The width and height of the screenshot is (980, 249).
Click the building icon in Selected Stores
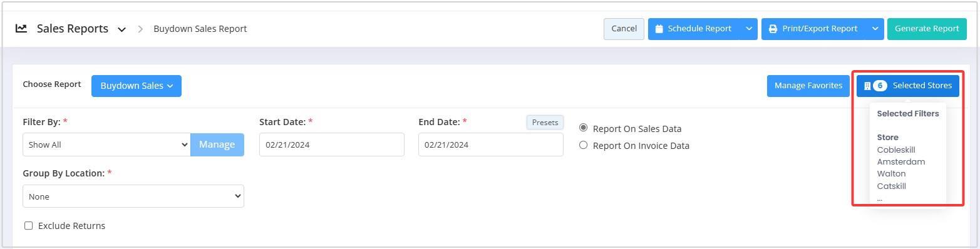(x=867, y=86)
